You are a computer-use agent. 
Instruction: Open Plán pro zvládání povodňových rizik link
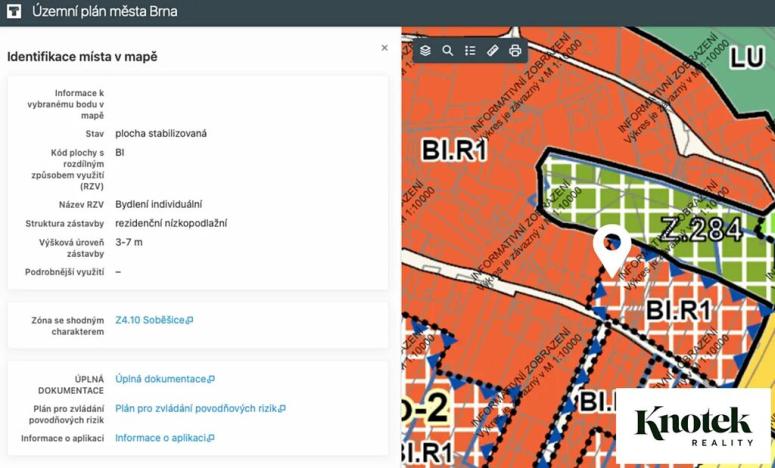(200, 408)
